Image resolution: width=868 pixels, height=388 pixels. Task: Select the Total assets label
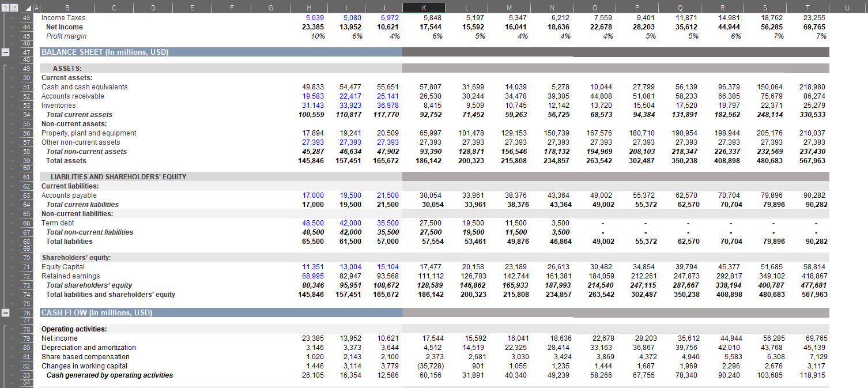pos(66,161)
